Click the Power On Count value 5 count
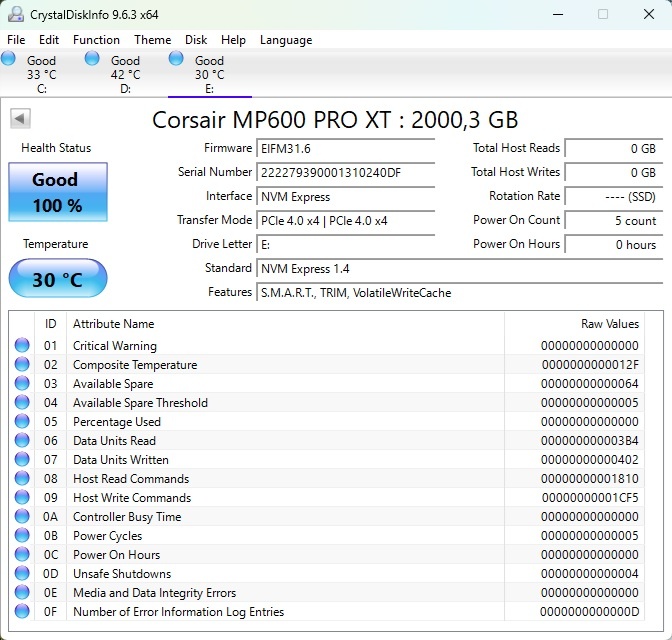 614,221
